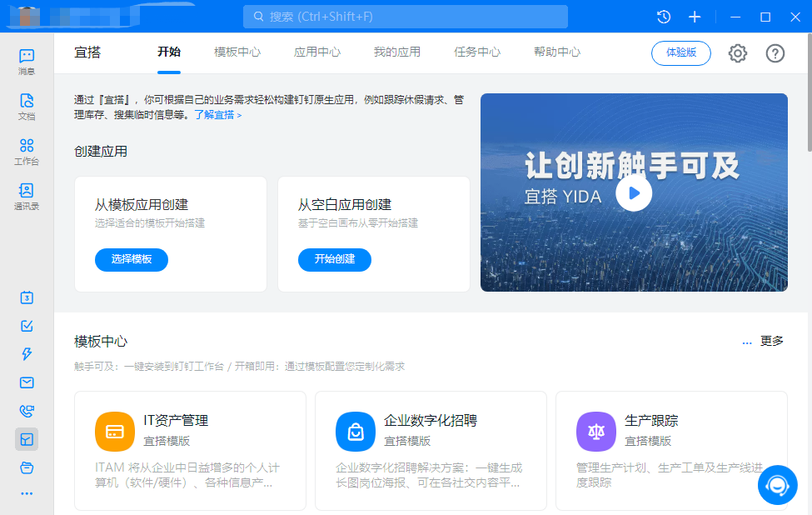812x515 pixels.
Task: Click the 从模板应用创建 card heading
Action: tap(142, 205)
